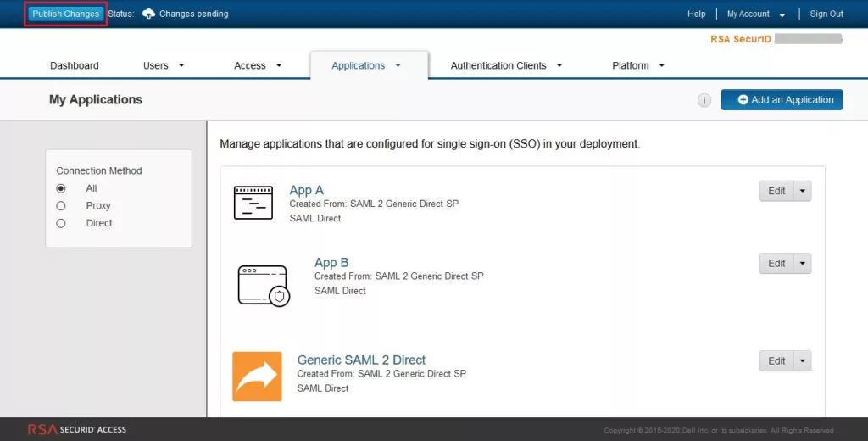Edit the App A application
This screenshot has width=868, height=441.
(776, 191)
